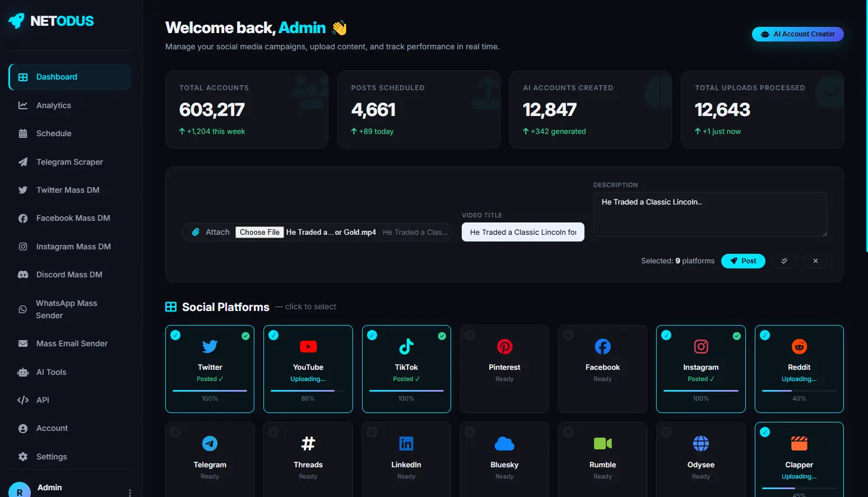868x497 pixels.
Task: Click the Netodus rocket logo icon
Action: tap(17, 21)
